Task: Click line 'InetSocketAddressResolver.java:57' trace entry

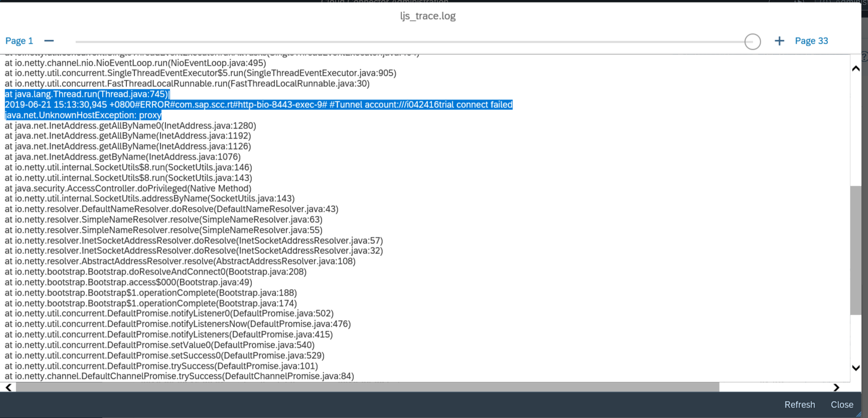Action: click(194, 241)
